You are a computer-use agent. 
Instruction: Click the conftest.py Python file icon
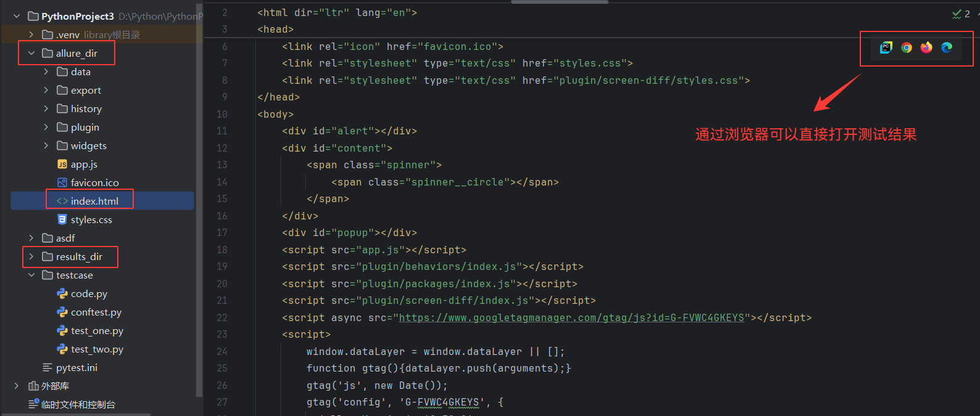coord(62,312)
